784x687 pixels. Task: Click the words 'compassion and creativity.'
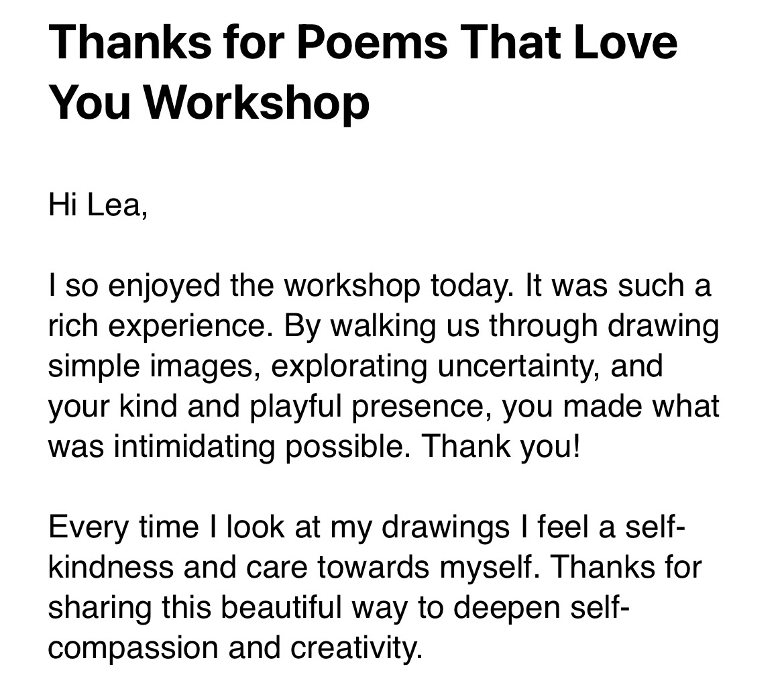click(x=236, y=649)
